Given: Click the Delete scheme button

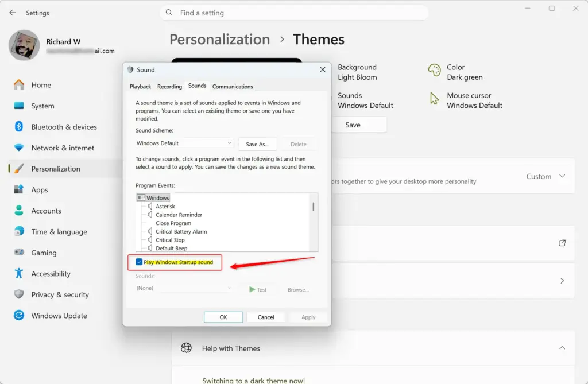Looking at the screenshot, I should (x=299, y=144).
